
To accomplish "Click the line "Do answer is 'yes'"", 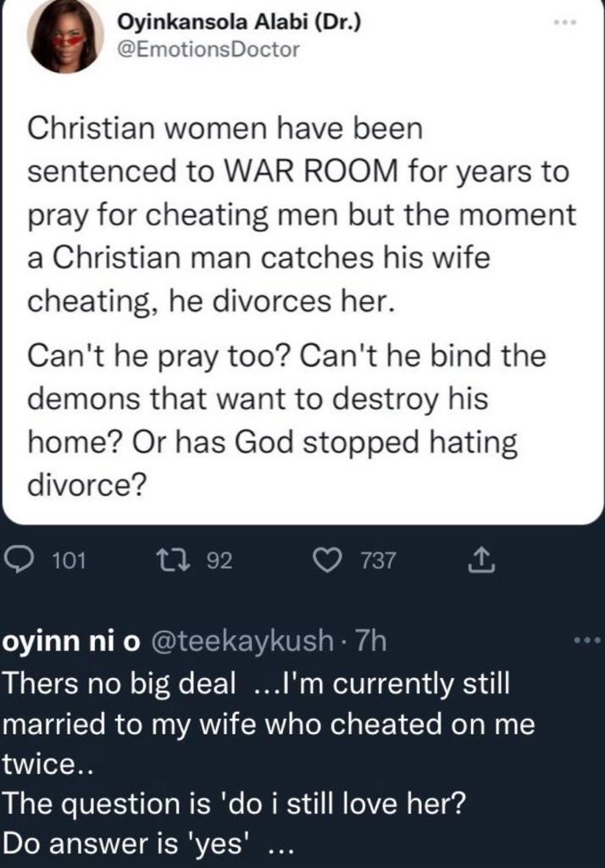I will (144, 845).
